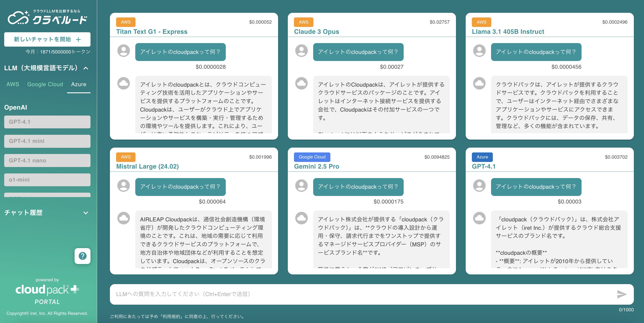The height and width of the screenshot is (323, 644).
Task: Click the send arrow icon
Action: (622, 294)
